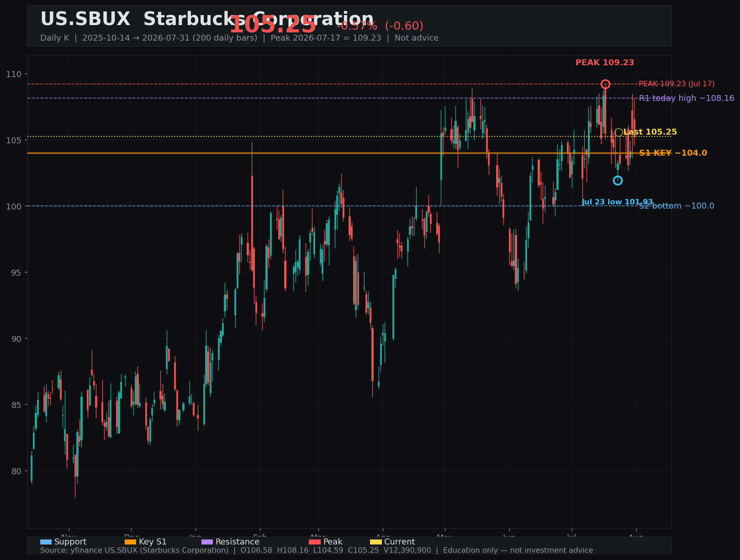
Task: Click the blue Jul 23 low circle marker
Action: (618, 180)
